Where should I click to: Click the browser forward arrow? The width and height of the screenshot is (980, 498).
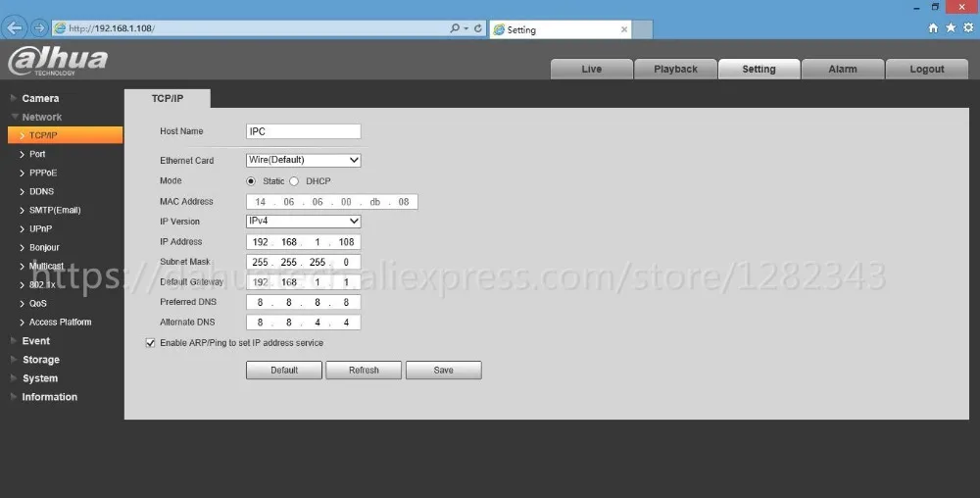(39, 28)
